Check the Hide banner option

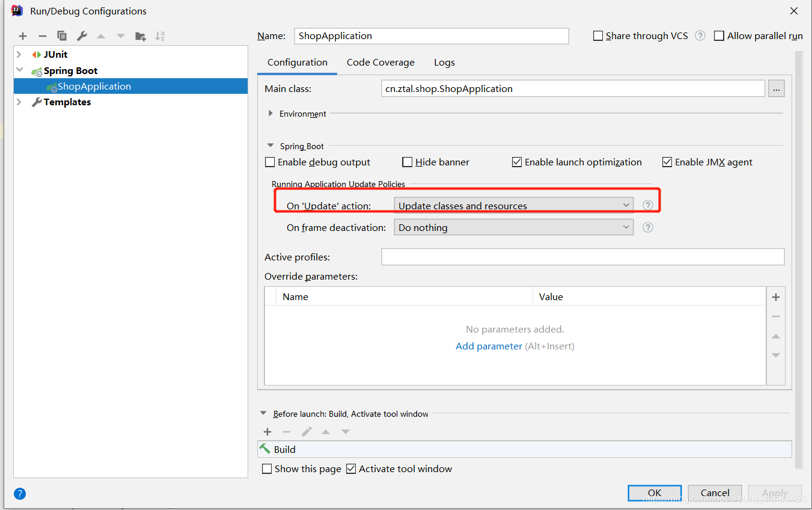tap(408, 162)
